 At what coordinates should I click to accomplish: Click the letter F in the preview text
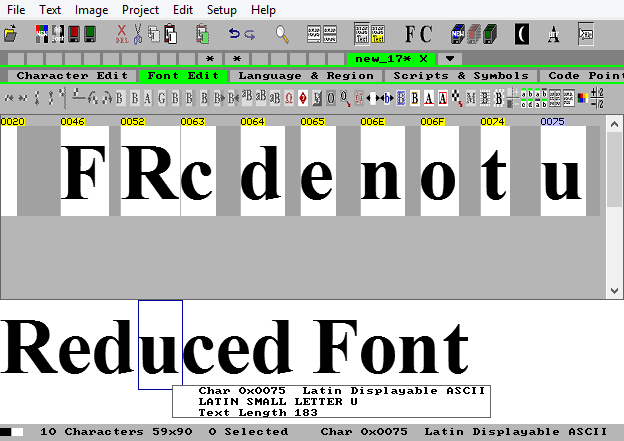pos(335,346)
